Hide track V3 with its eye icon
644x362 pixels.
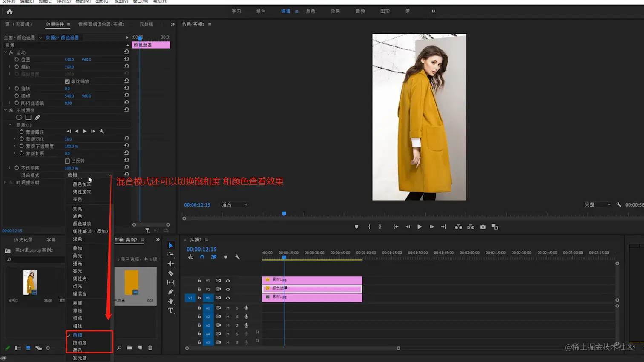pos(228,281)
